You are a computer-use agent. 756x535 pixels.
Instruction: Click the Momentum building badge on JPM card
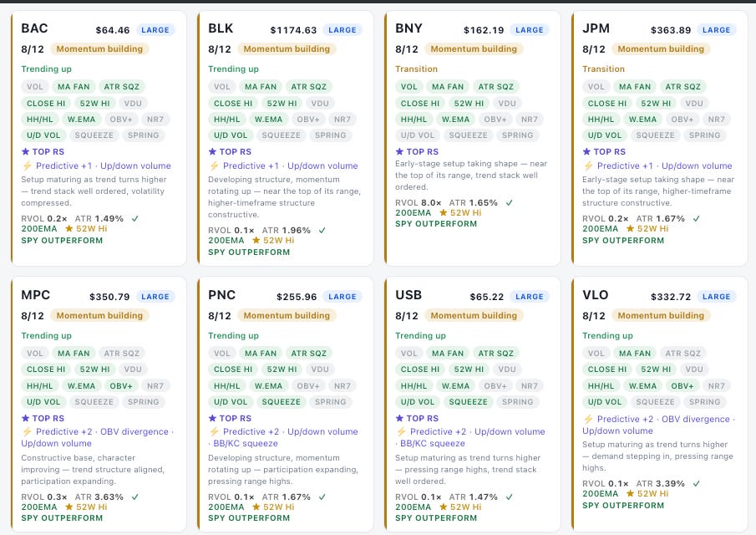coord(661,48)
